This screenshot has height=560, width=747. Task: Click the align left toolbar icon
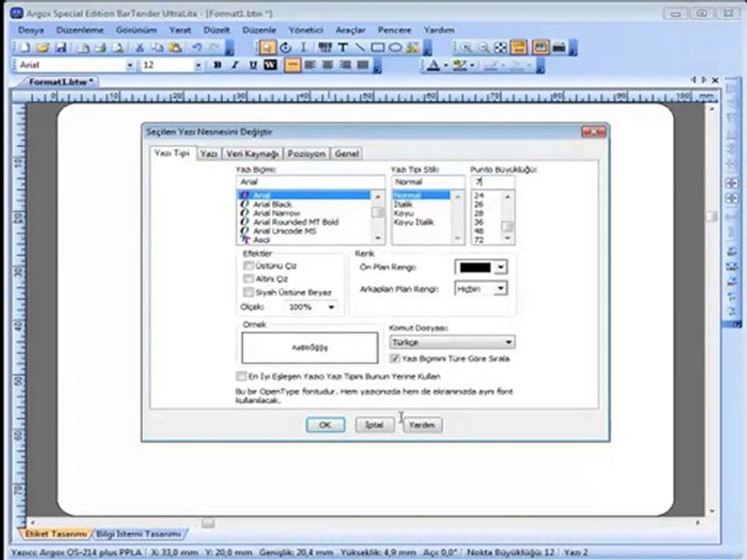[x=310, y=65]
